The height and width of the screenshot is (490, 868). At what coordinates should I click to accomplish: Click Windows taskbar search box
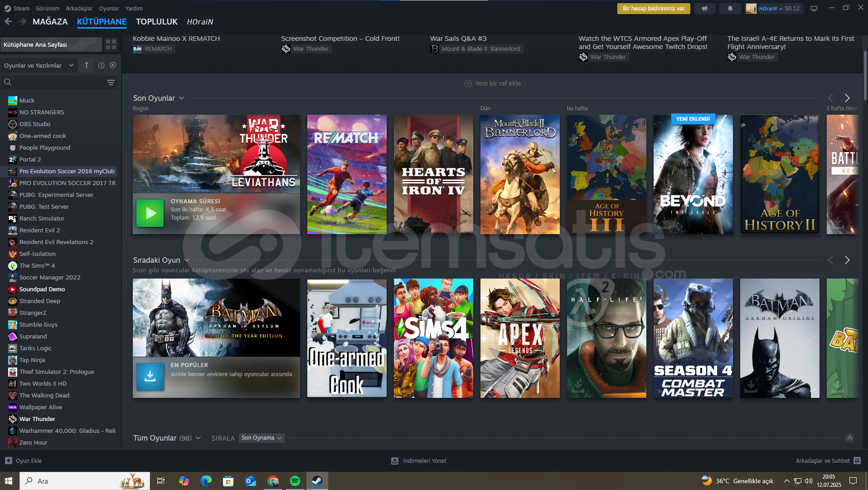[x=85, y=481]
